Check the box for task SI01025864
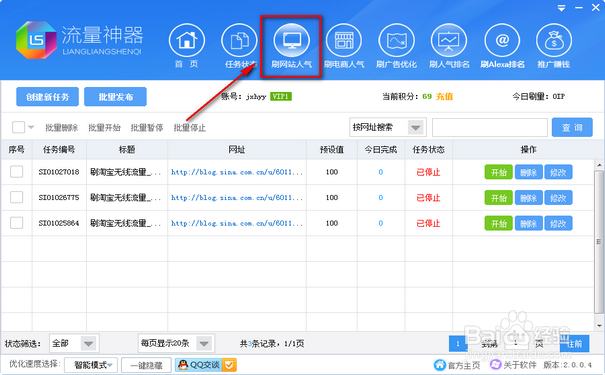Viewport: 605px width, 375px height. (x=17, y=223)
